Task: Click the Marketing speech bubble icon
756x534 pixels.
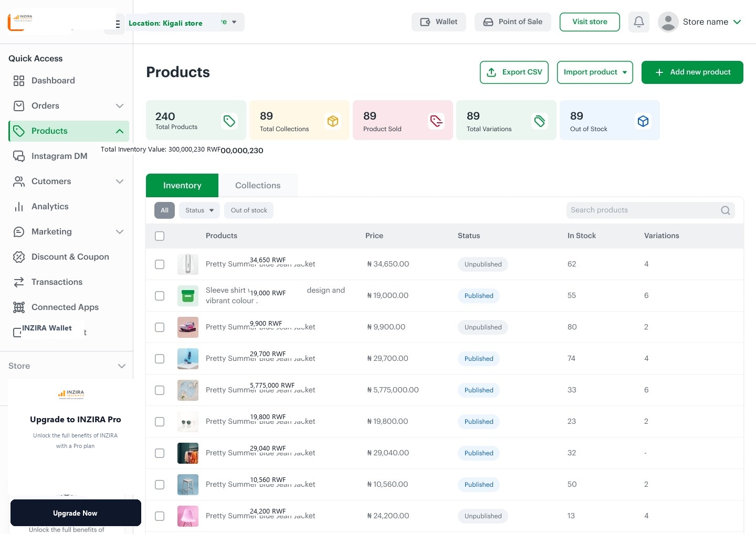Action: point(19,232)
